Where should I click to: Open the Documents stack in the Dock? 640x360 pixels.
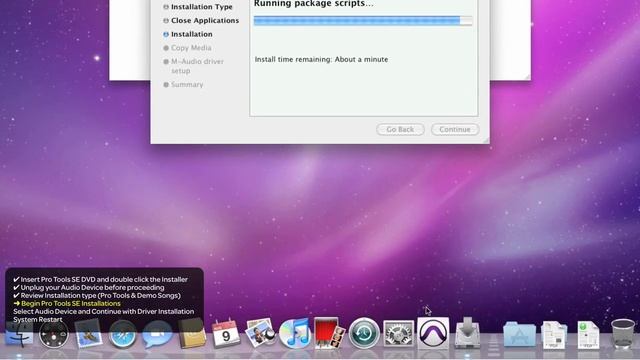point(554,335)
